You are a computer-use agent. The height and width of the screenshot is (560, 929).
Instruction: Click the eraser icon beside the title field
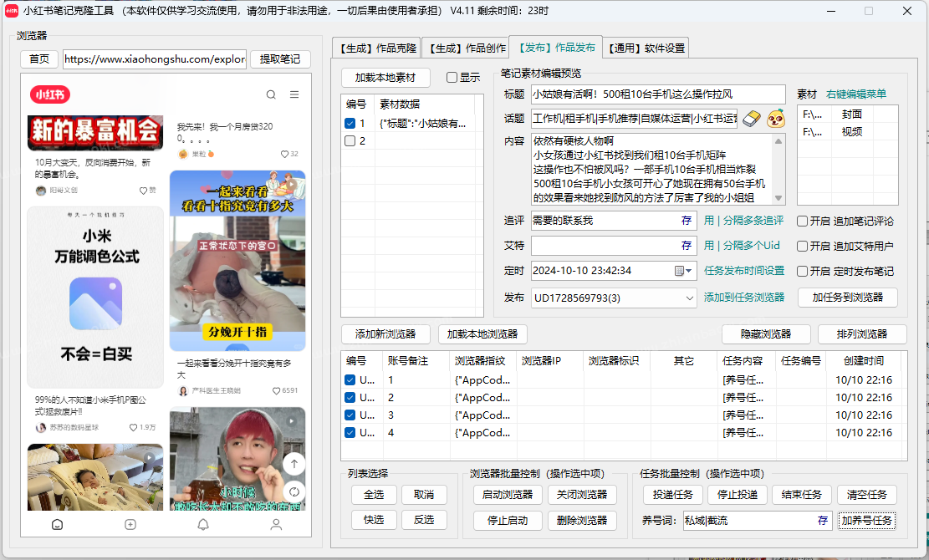[750, 119]
